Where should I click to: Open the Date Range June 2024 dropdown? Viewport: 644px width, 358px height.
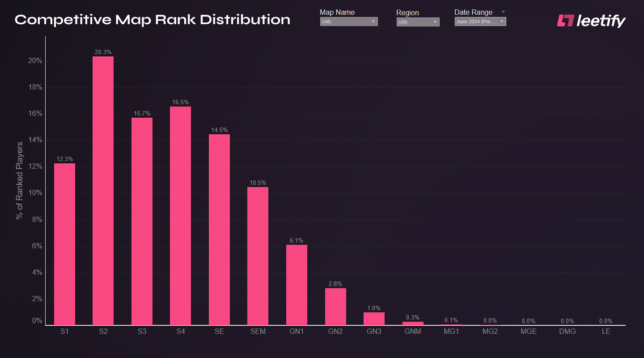480,21
